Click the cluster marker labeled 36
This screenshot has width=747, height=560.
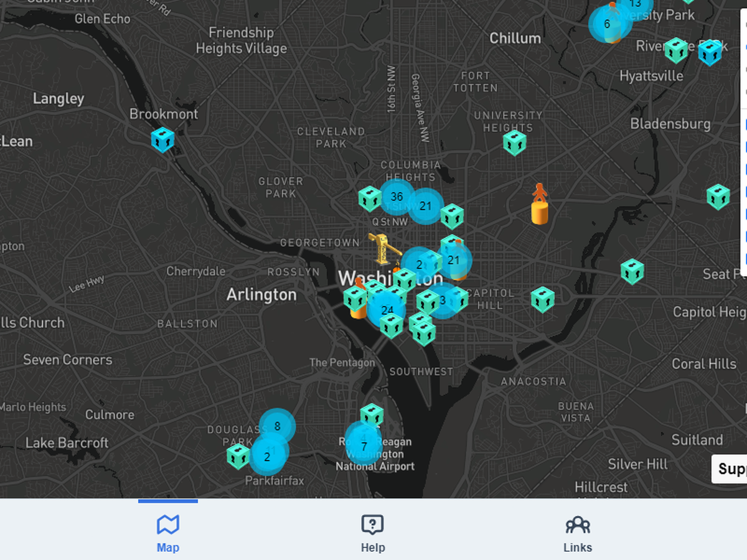[397, 197]
